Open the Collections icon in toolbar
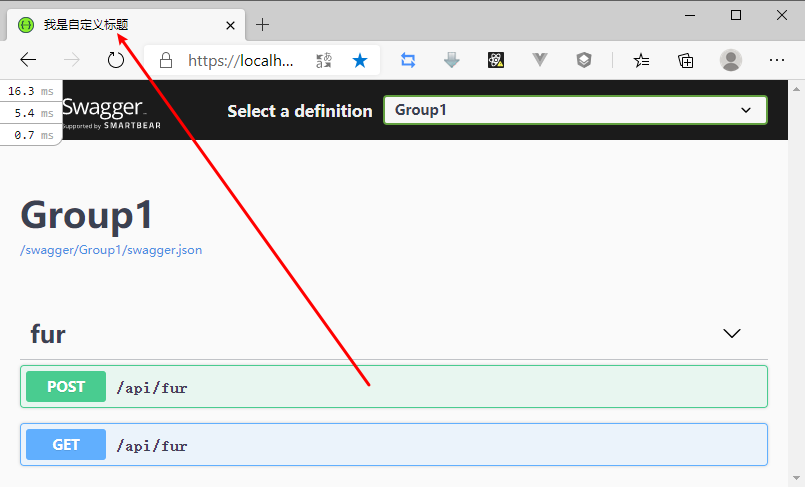The height and width of the screenshot is (487, 805). [x=686, y=60]
